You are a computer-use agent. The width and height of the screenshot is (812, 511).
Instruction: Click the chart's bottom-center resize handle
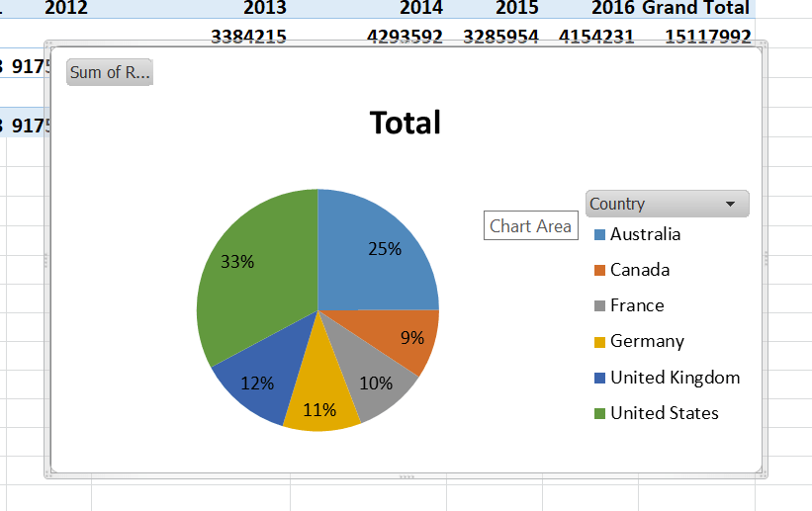point(406,477)
